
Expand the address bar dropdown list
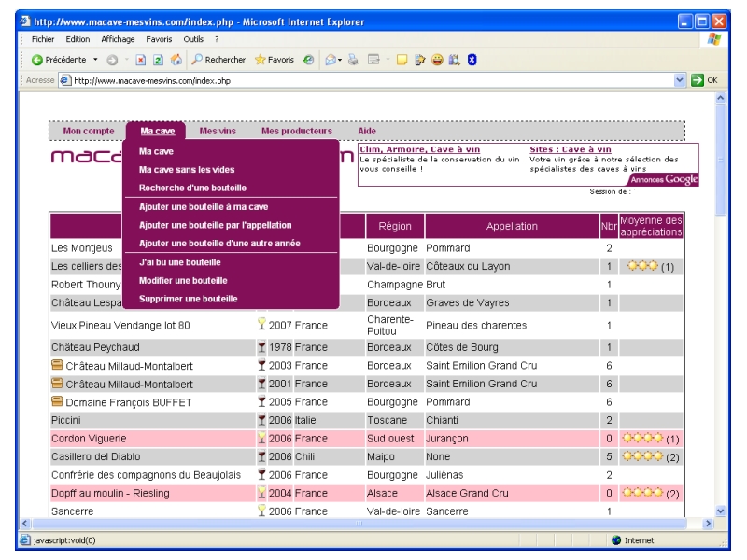point(680,80)
